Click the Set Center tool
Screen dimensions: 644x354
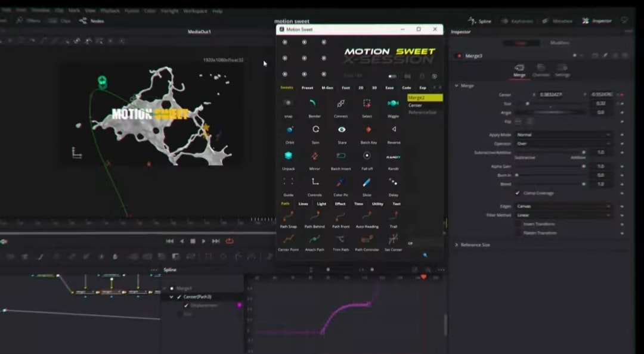coord(393,239)
